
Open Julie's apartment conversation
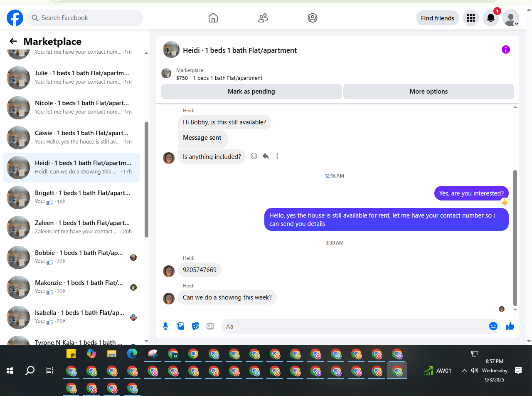click(71, 78)
